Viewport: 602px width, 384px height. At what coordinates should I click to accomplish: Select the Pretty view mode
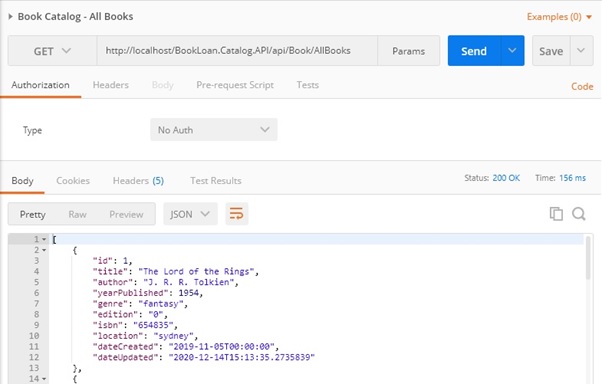coord(33,214)
